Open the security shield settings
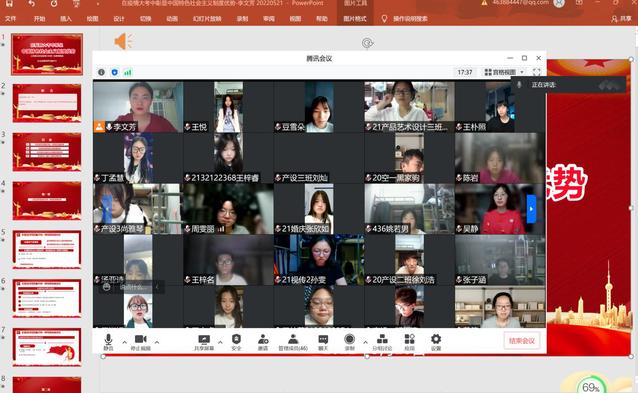The width and height of the screenshot is (638, 393). click(236, 342)
